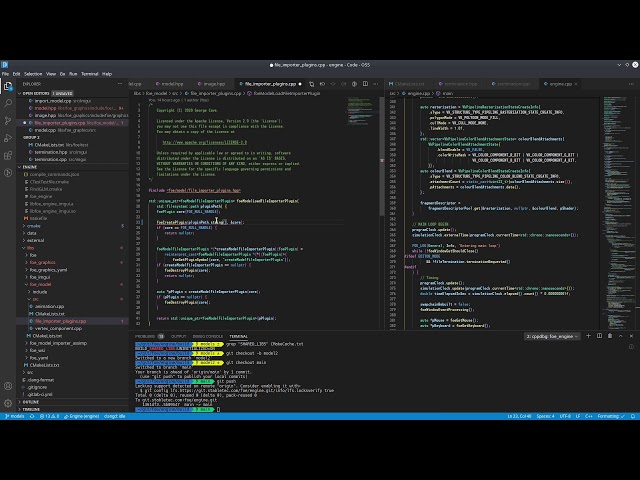The height and width of the screenshot is (480, 640).
Task: Open the Edit menu
Action: pos(16,74)
